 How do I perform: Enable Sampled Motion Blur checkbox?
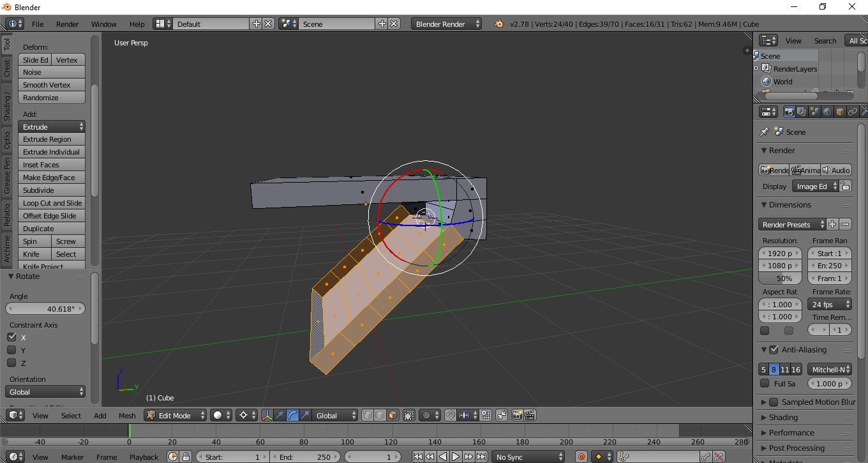[x=774, y=402]
